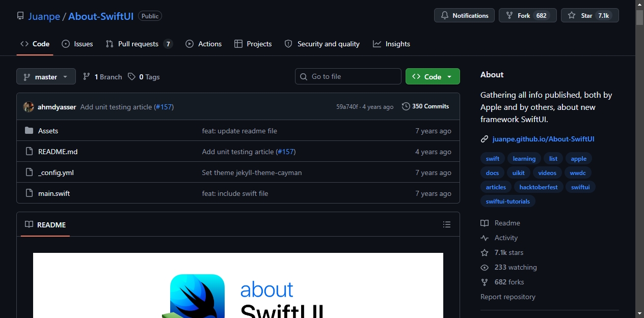
Task: Open the About-SwiftUI repository name link
Action: coord(101,16)
